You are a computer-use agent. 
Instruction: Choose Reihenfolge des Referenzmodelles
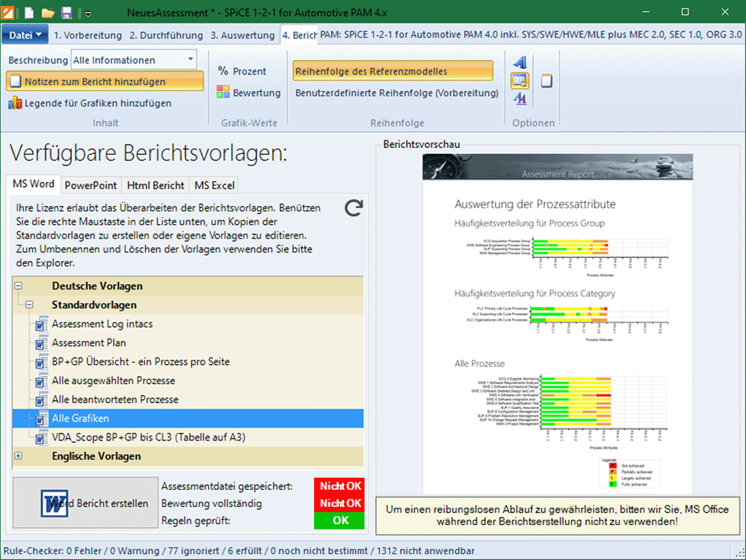393,71
